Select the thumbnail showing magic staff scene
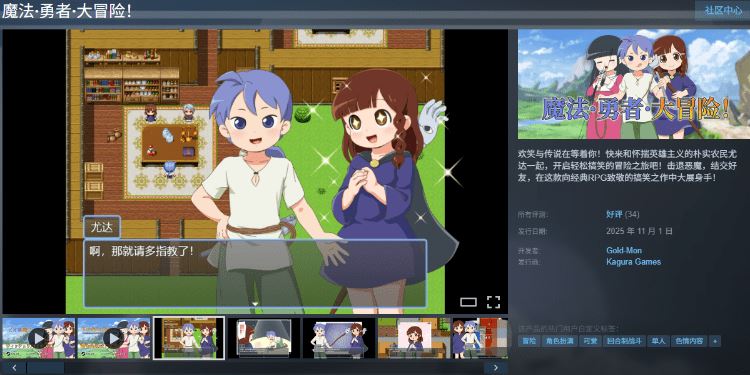 pos(339,338)
